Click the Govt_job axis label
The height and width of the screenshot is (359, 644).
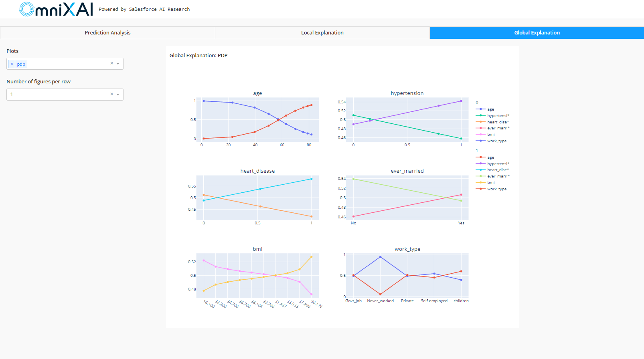point(353,301)
